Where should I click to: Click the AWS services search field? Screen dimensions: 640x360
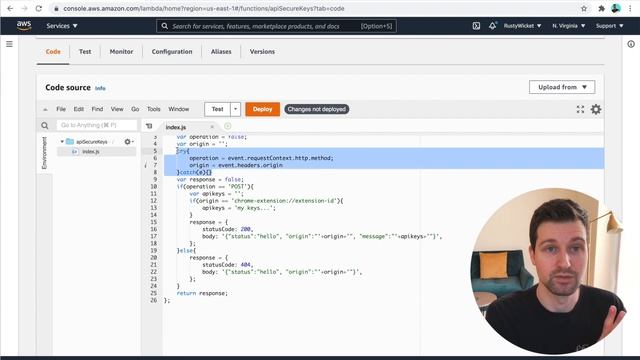click(276, 26)
